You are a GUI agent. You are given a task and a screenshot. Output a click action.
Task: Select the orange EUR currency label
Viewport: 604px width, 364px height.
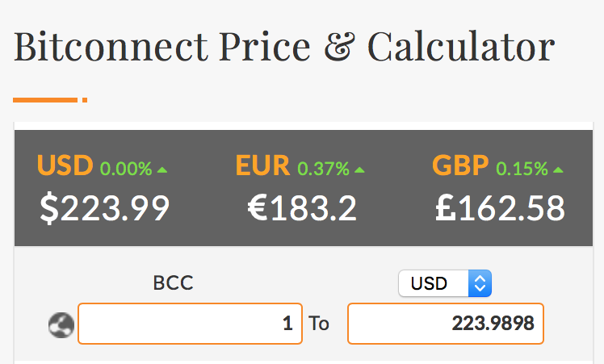pos(263,165)
